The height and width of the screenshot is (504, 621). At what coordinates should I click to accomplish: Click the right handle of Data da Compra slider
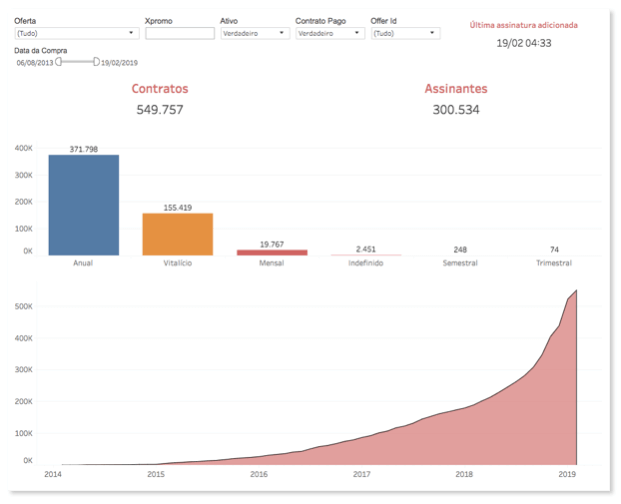click(96, 62)
